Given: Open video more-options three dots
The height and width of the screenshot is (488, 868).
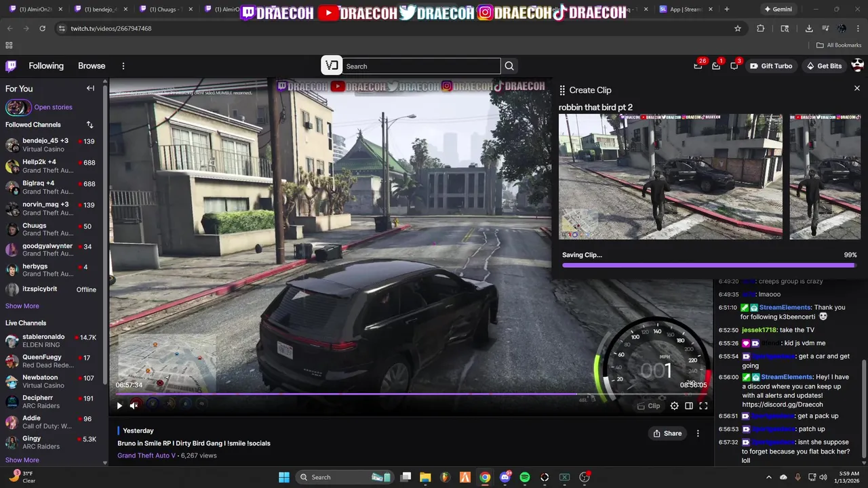Looking at the screenshot, I should (x=698, y=433).
